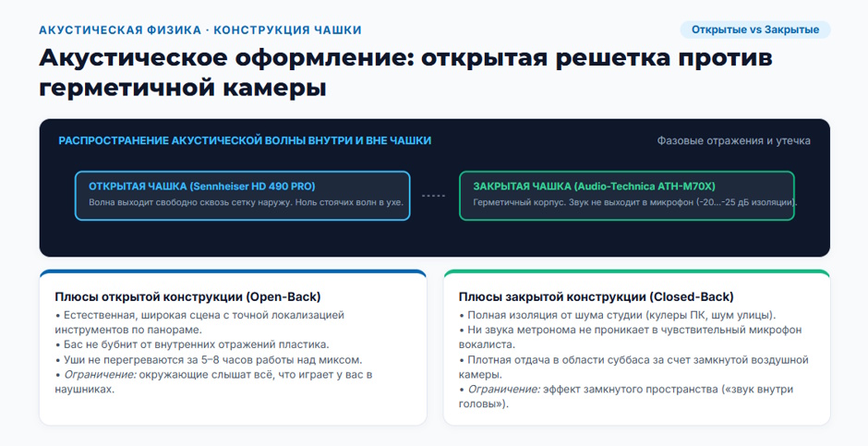Click the heading «РАСПРОСТРАНЕНИЕ АКУСТИЧЕСКОЙ ВОЛНЫ ВНУТРИ И ВНЕ ЧАШКИ»
The height and width of the screenshot is (446, 868).
pos(245,140)
